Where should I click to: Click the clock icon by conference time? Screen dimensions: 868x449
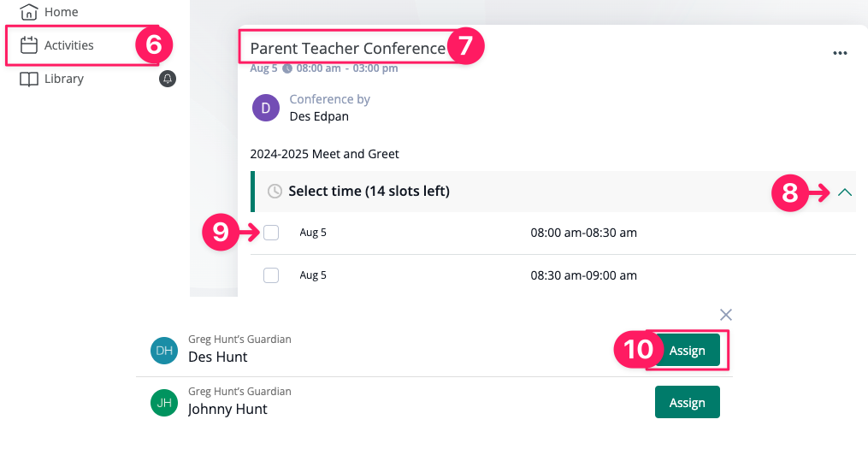[287, 68]
